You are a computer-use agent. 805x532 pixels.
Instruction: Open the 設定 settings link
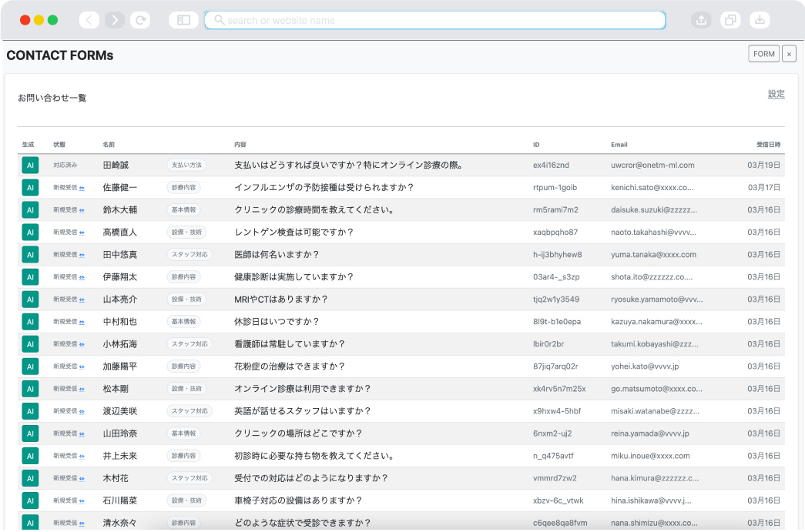pos(776,94)
